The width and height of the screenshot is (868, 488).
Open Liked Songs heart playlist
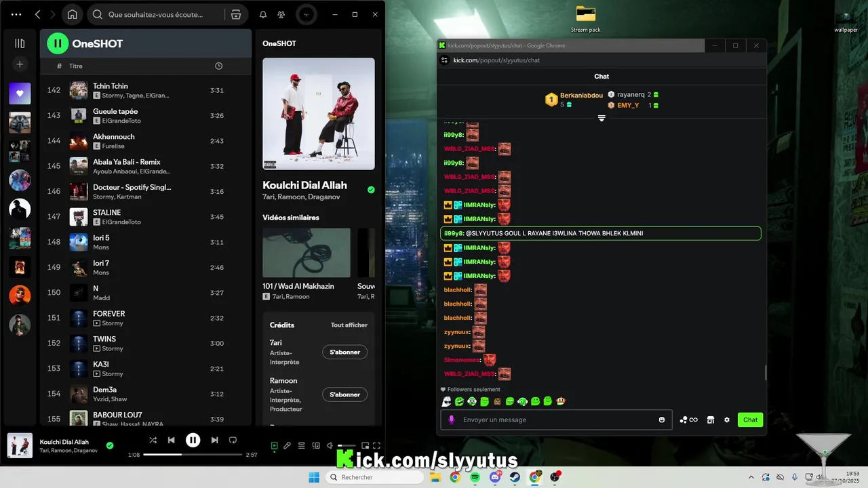pos(20,94)
